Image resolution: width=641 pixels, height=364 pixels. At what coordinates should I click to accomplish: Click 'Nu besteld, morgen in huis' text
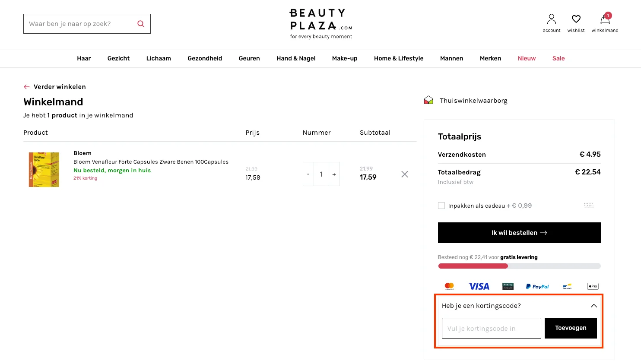(x=112, y=171)
